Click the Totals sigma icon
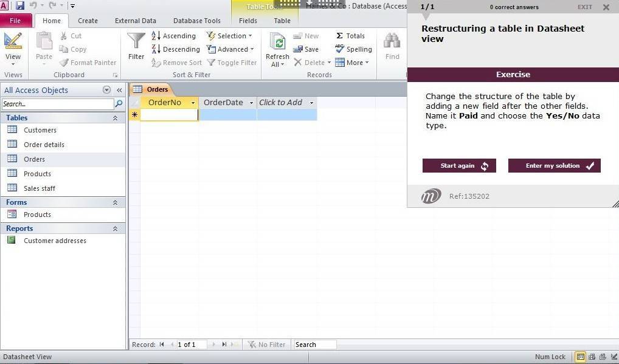Viewport: 619px width, 364px height. click(339, 36)
